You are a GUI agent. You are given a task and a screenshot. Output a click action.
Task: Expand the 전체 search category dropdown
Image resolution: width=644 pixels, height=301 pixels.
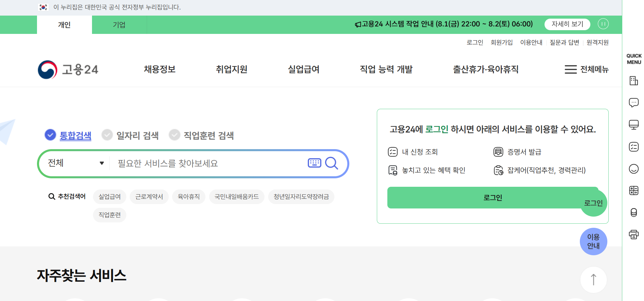coord(76,163)
